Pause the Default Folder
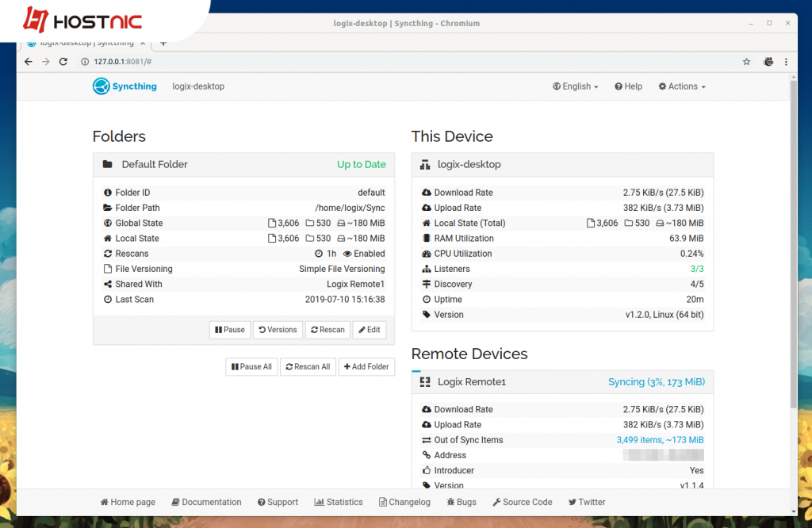This screenshot has width=812, height=528. click(x=230, y=330)
